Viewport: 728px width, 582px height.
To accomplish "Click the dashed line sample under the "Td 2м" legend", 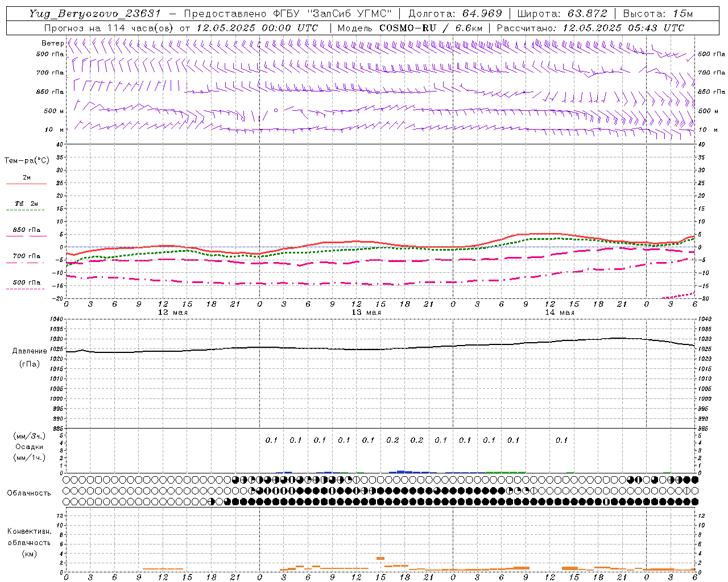I will coord(25,210).
